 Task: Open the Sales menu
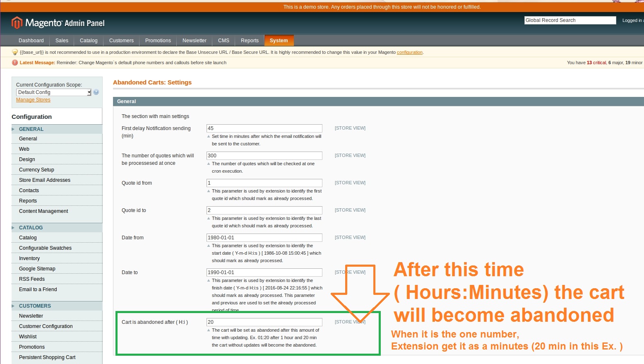[x=62, y=41]
